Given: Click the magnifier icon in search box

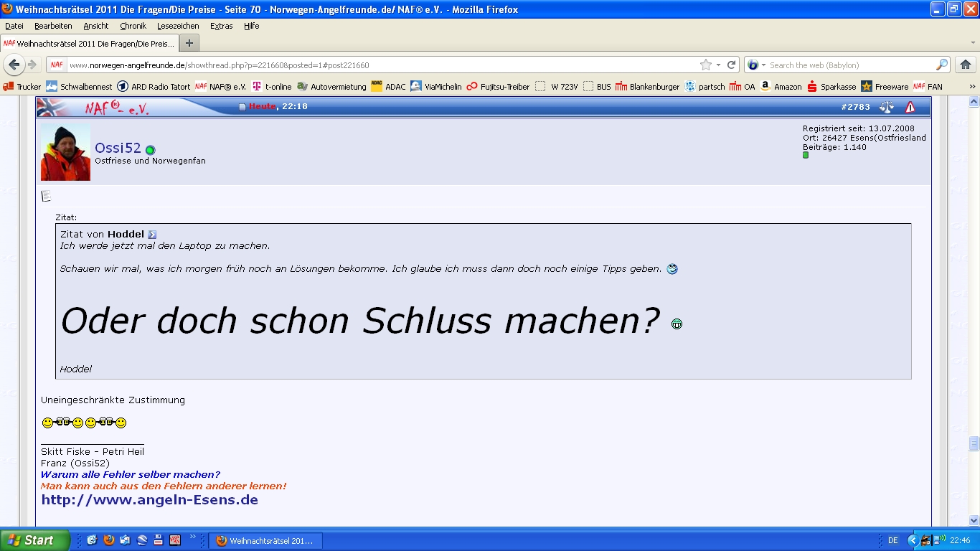Looking at the screenshot, I should 941,65.
